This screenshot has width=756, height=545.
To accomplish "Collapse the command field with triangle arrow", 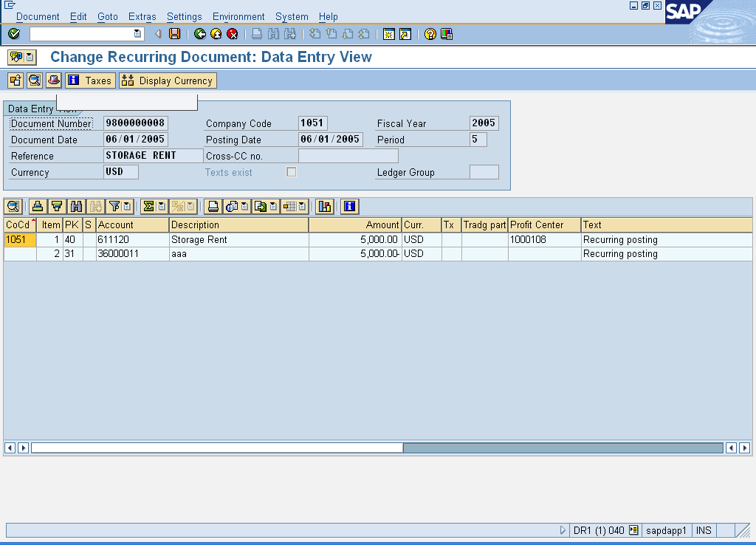I will pos(158,34).
